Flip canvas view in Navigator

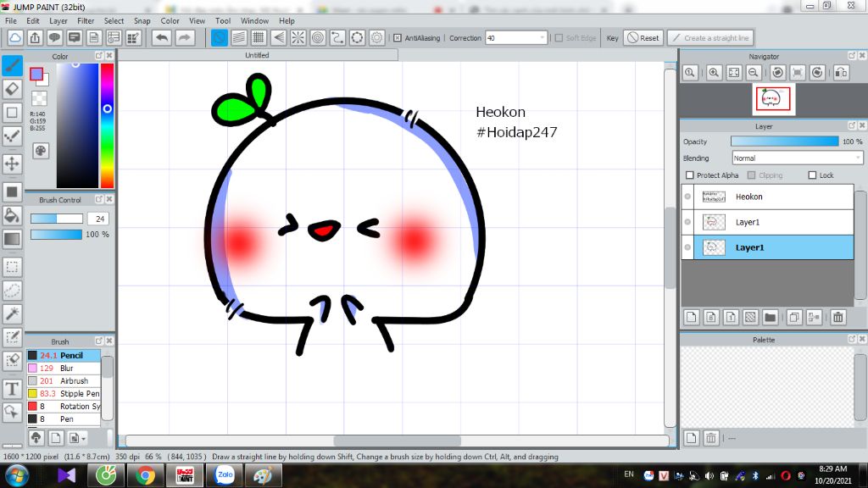841,73
